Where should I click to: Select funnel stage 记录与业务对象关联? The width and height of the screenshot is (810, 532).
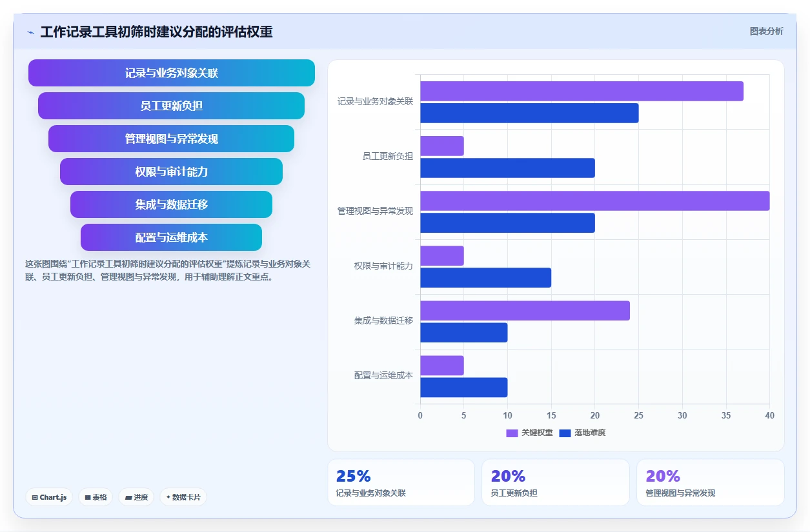[172, 73]
